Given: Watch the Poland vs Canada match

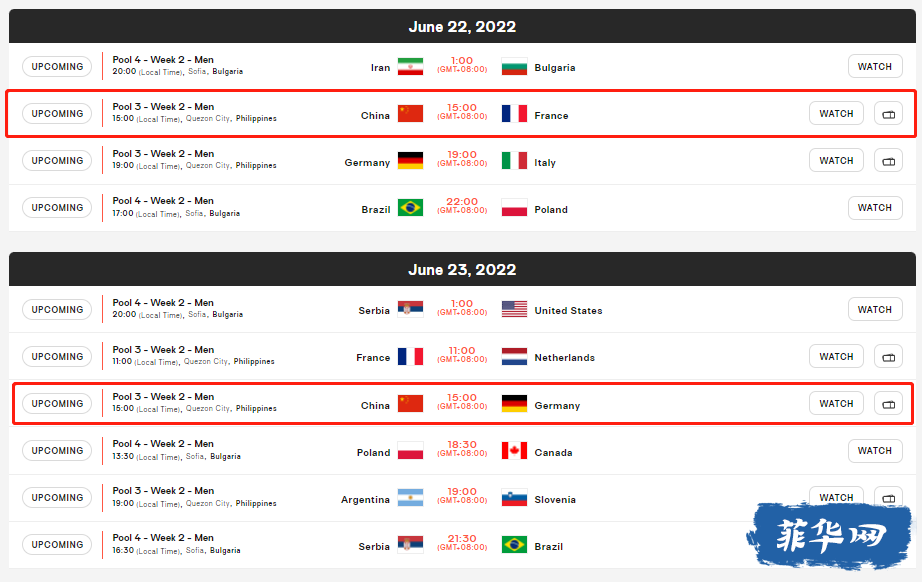Looking at the screenshot, I should coord(875,451).
